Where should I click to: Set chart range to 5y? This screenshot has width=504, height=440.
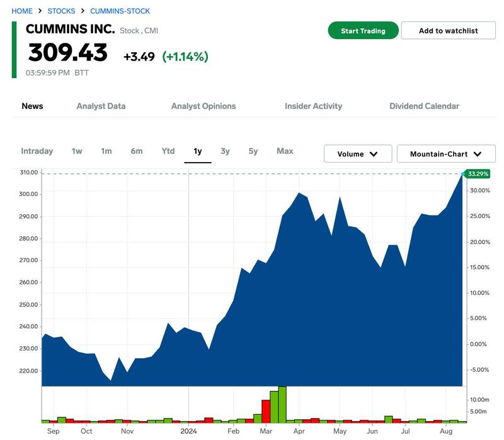tap(253, 151)
